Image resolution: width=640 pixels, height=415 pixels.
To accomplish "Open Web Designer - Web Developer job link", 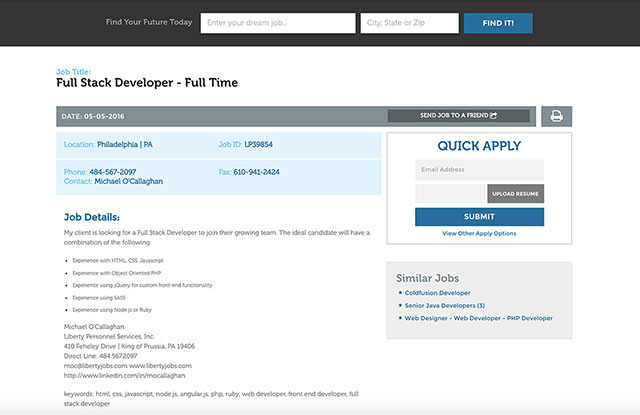I will [478, 318].
